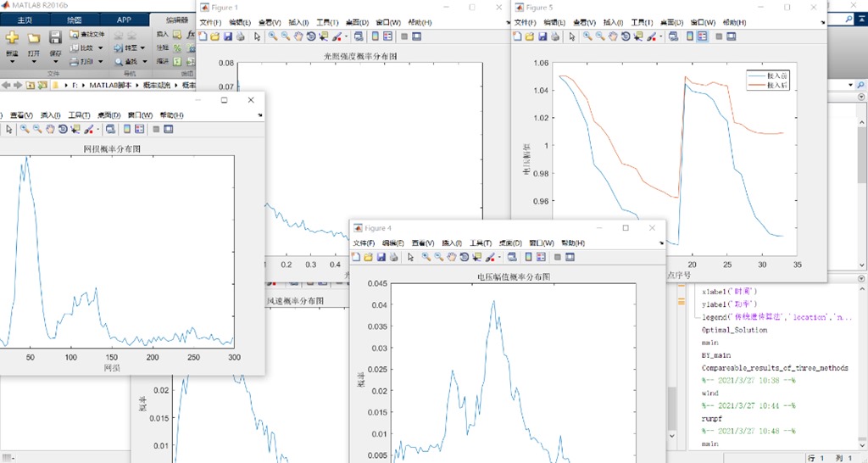The width and height of the screenshot is (868, 463).
Task: Click Rotate 3D icon in Figure 5 toolbar
Action: [x=626, y=36]
